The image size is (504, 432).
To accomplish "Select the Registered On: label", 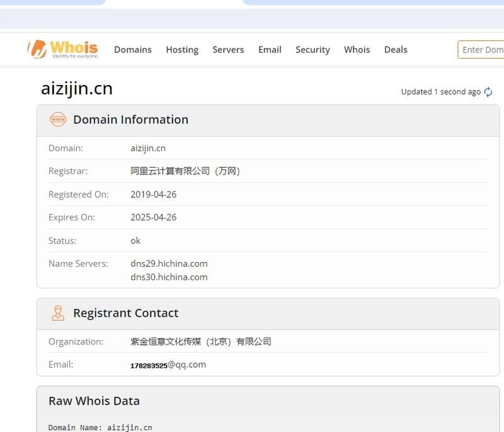I will click(x=78, y=195).
